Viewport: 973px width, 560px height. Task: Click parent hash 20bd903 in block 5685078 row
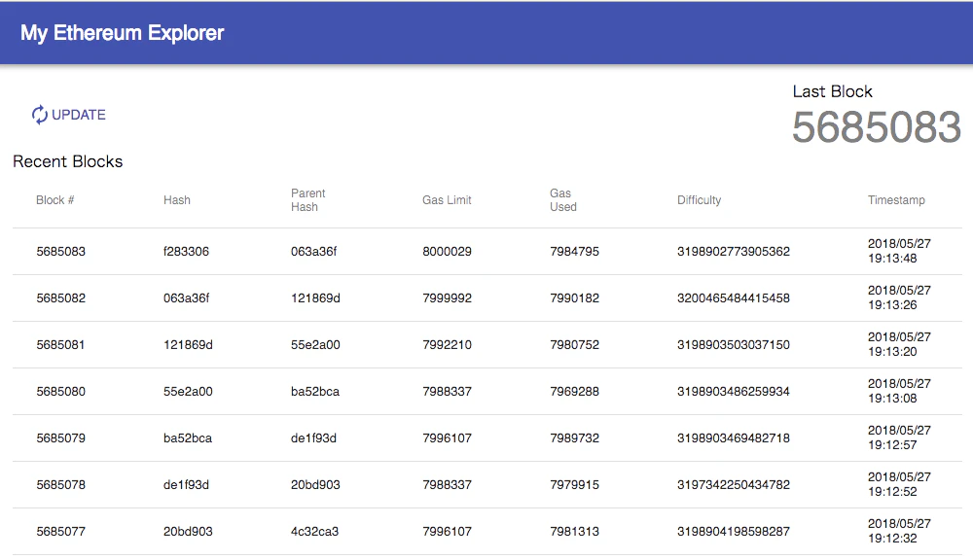click(x=315, y=484)
